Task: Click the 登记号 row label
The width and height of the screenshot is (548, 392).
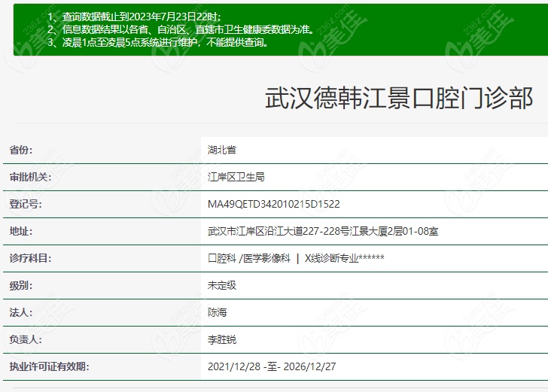Action: pos(25,204)
